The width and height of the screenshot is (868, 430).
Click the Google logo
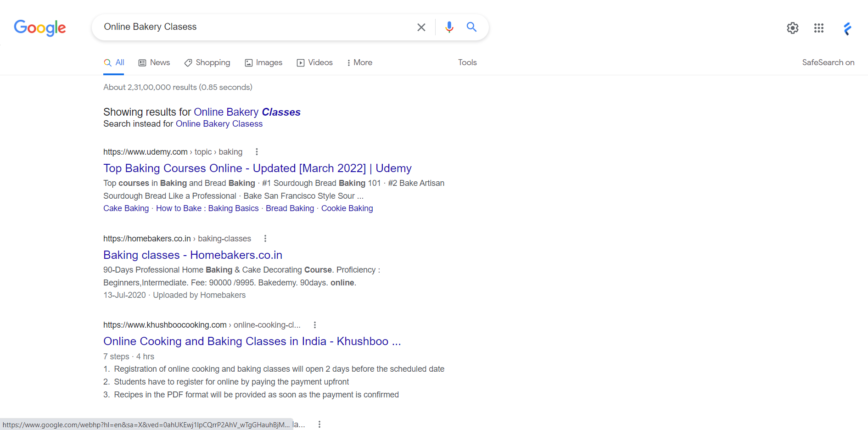(x=40, y=28)
